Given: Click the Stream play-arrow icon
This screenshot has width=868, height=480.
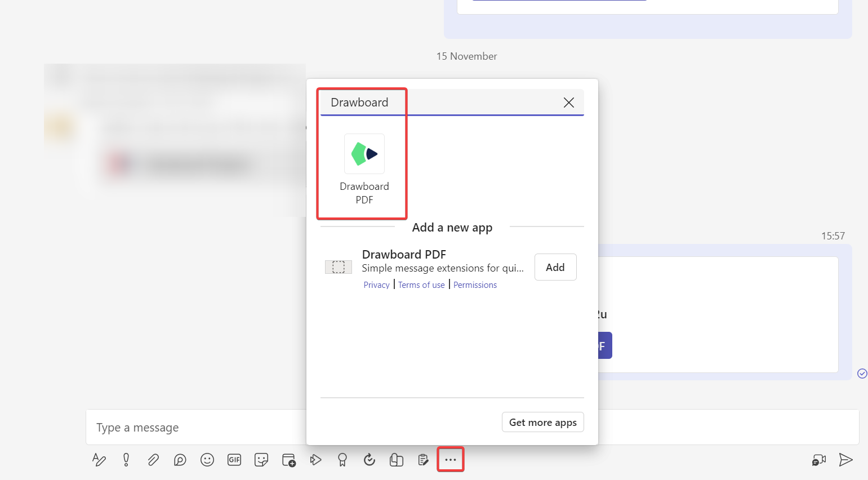Looking at the screenshot, I should [315, 460].
